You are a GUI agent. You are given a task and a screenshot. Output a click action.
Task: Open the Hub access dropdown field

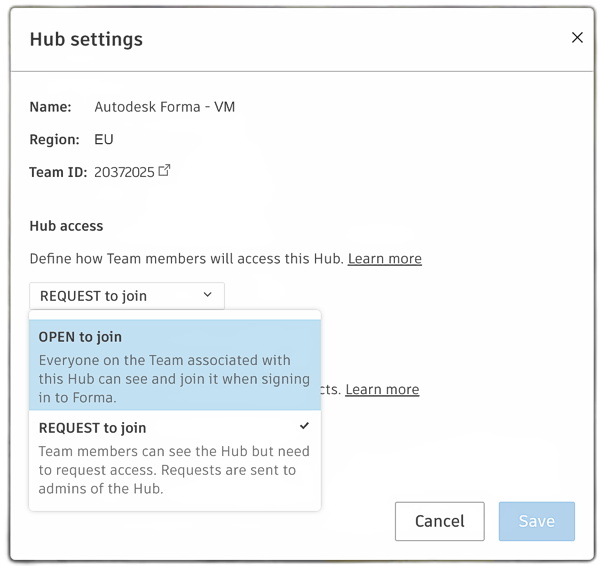click(127, 295)
